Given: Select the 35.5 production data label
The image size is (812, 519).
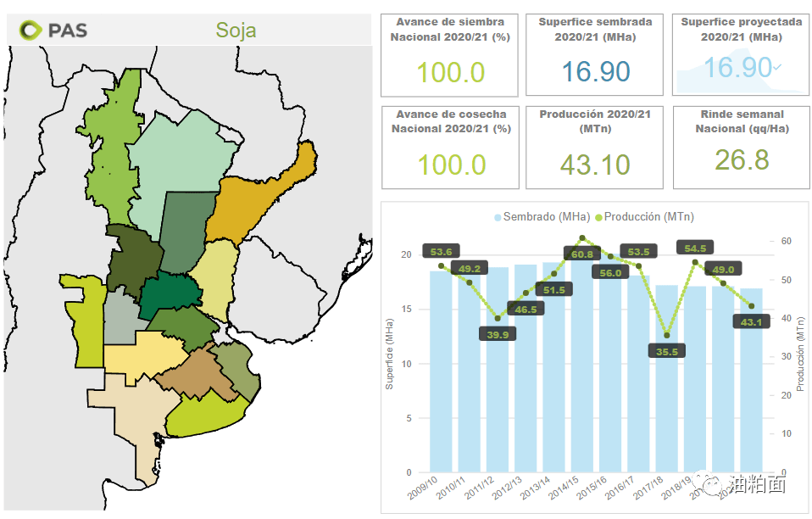Looking at the screenshot, I should coord(666,351).
